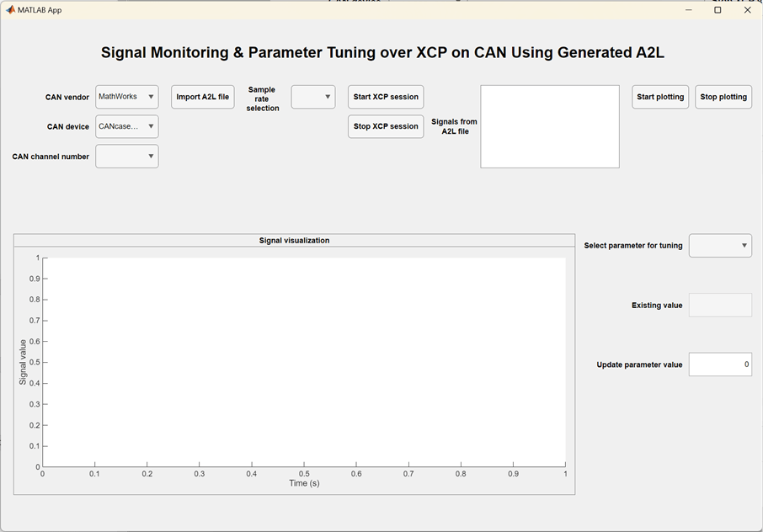This screenshot has height=532, width=763.
Task: Expand the CAN channel number dropdown
Action: (x=127, y=156)
